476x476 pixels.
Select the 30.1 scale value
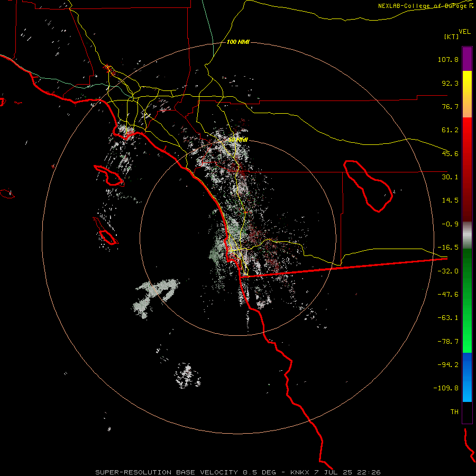(450, 177)
